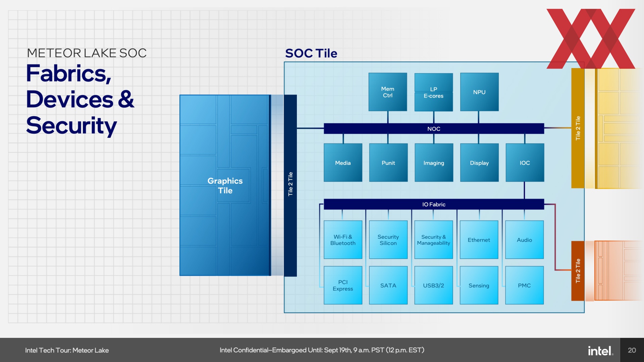The image size is (644, 362).
Task: Click the Intel Confidential embargo notice
Action: pyautogui.click(x=322, y=350)
